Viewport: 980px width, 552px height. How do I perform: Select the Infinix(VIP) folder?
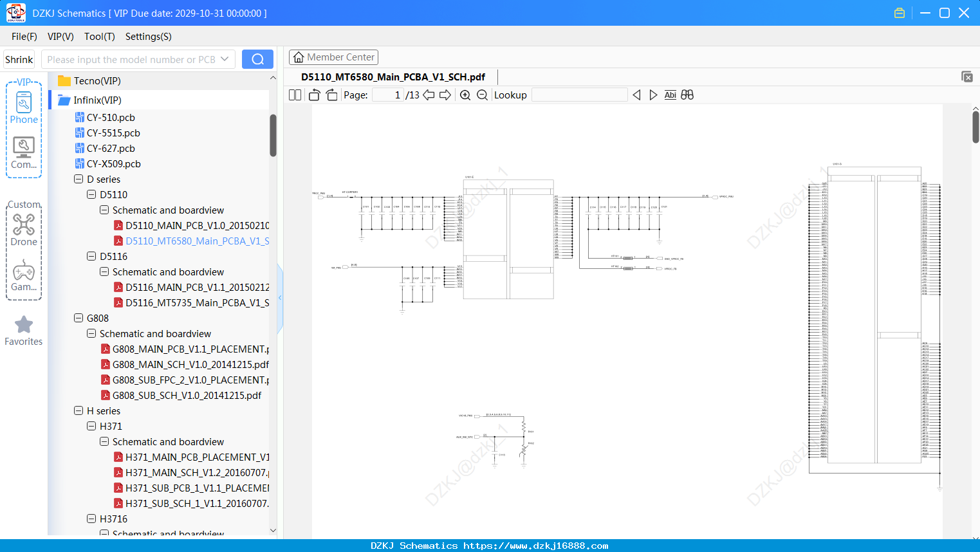click(x=89, y=100)
